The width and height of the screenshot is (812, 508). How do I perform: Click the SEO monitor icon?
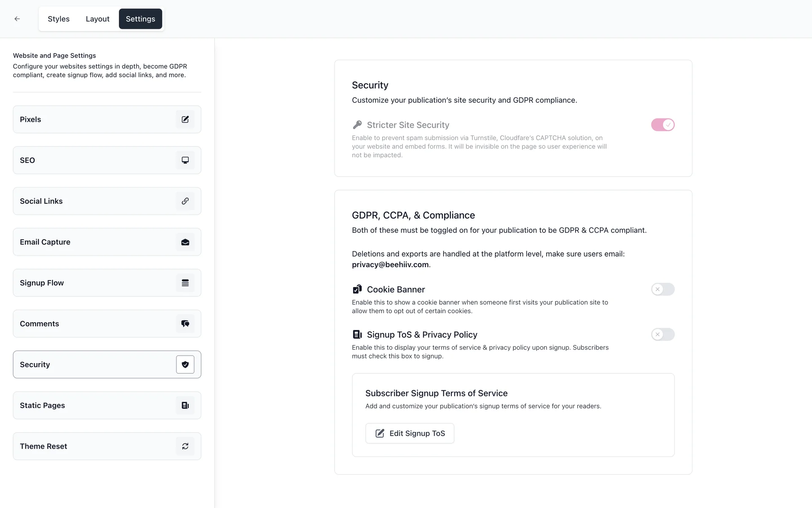[x=185, y=160]
